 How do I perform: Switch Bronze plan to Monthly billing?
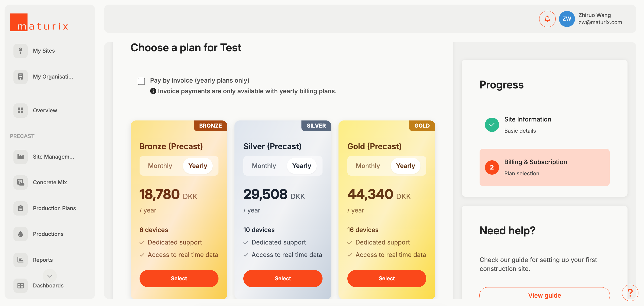pyautogui.click(x=160, y=166)
